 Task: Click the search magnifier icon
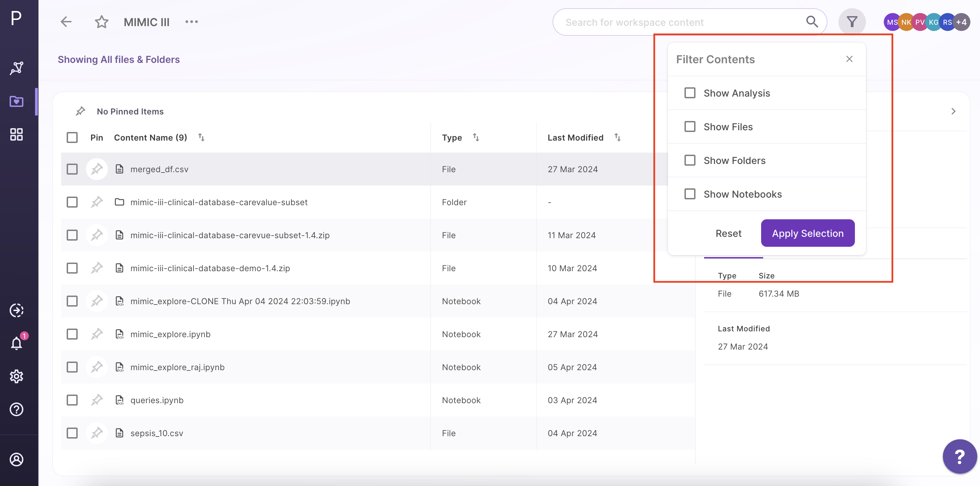point(812,22)
